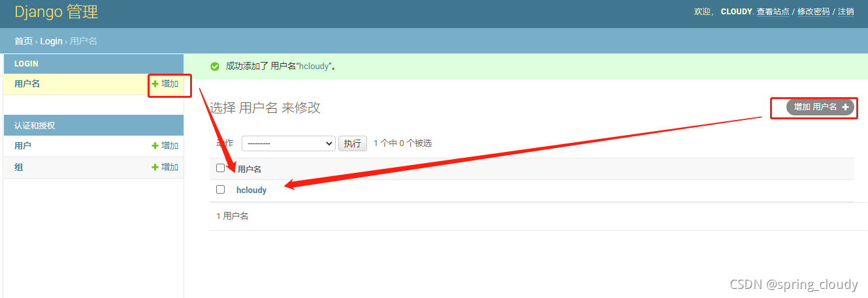Open the 用户名 model in the sidebar
868x298 pixels.
tap(27, 83)
